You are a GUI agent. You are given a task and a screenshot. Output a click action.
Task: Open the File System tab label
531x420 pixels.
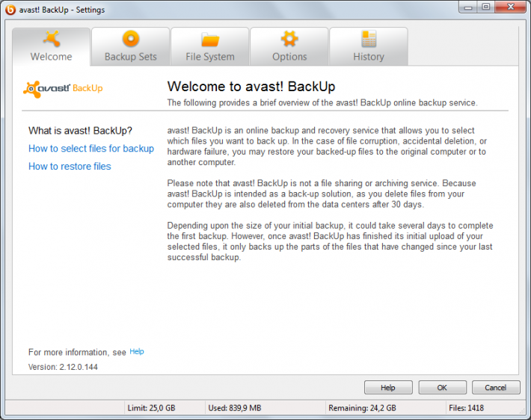(x=210, y=57)
